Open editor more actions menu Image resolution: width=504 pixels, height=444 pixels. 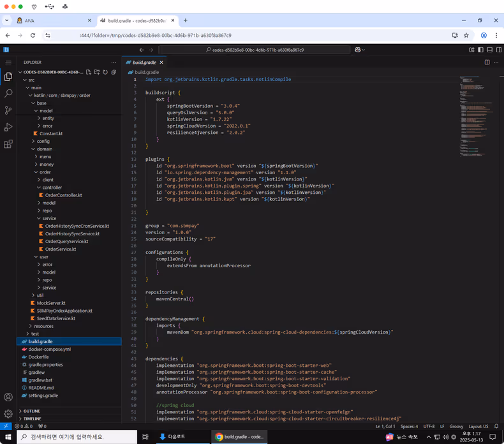496,63
